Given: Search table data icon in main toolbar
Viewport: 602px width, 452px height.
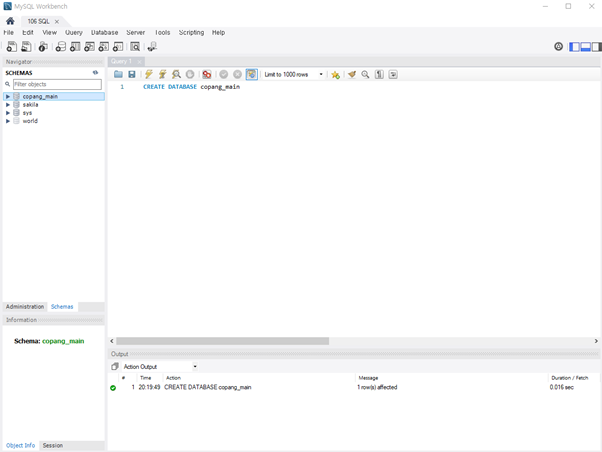Looking at the screenshot, I should pos(135,47).
